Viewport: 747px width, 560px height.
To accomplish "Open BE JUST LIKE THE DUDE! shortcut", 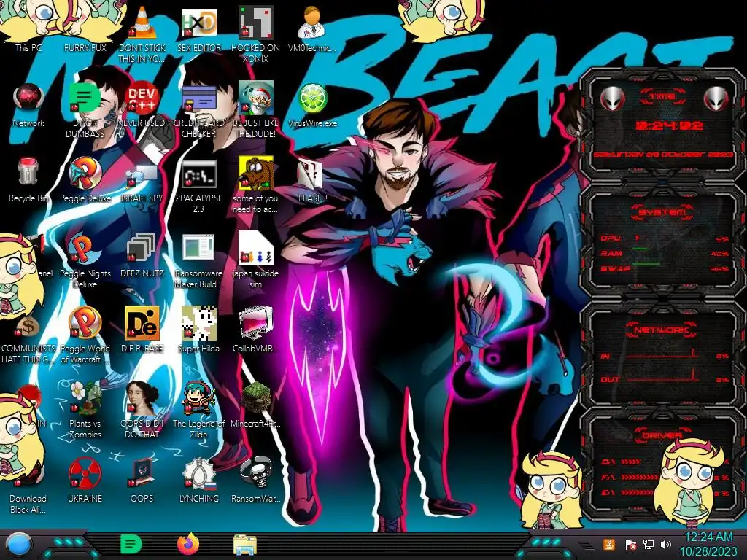I will coord(256,109).
